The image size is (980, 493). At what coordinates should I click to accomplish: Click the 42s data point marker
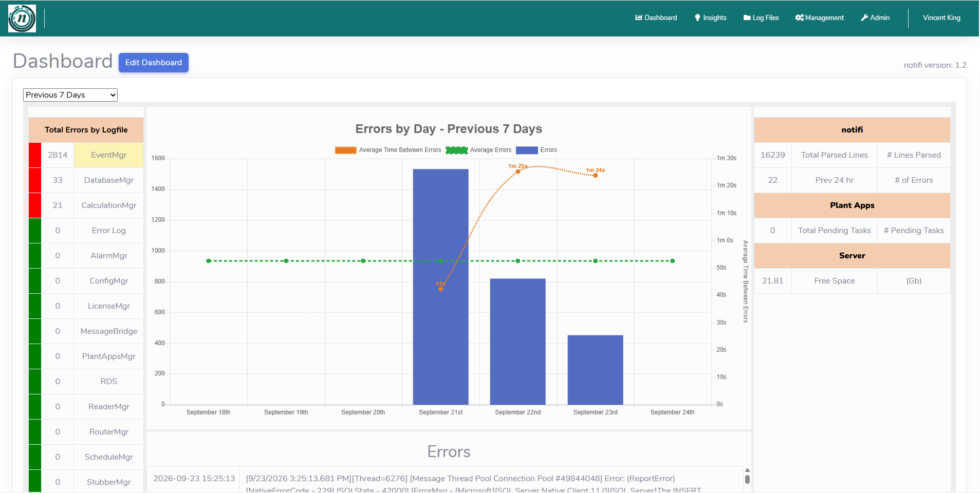[441, 289]
